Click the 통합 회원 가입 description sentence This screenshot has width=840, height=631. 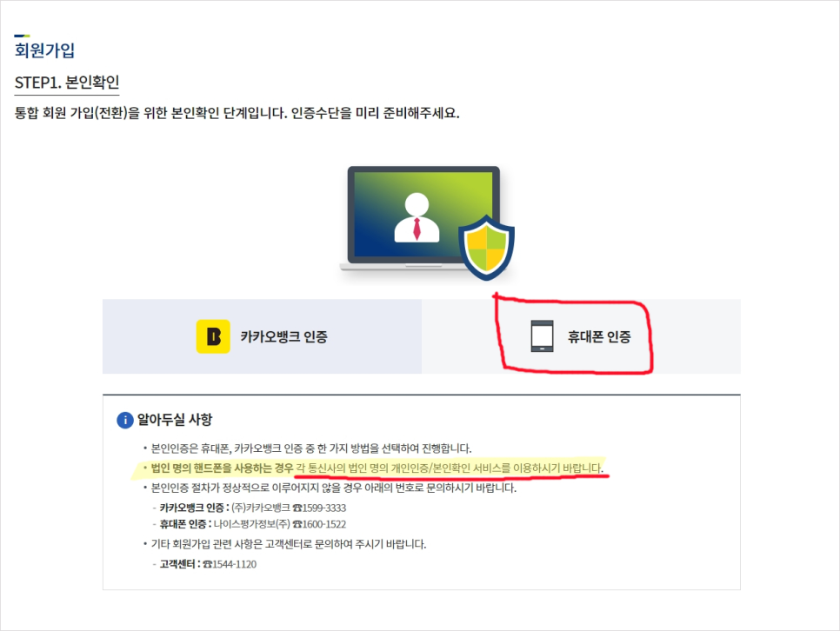(237, 113)
